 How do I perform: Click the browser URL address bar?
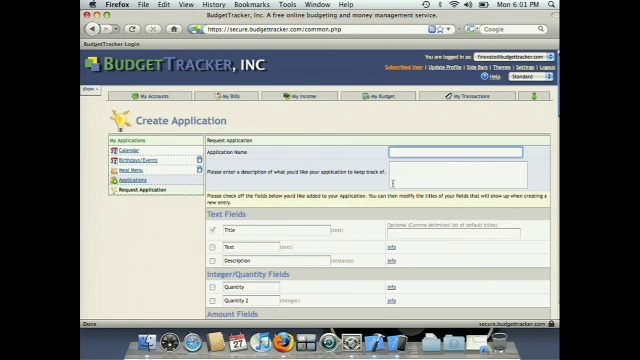314,29
